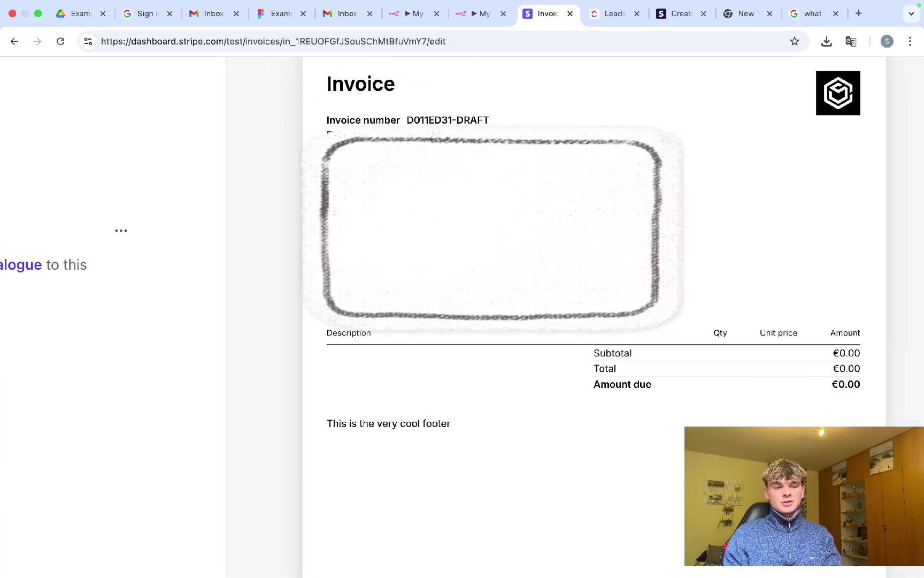Click the purple catalogue link
Screen dimensions: 924x578
[x=21, y=265]
